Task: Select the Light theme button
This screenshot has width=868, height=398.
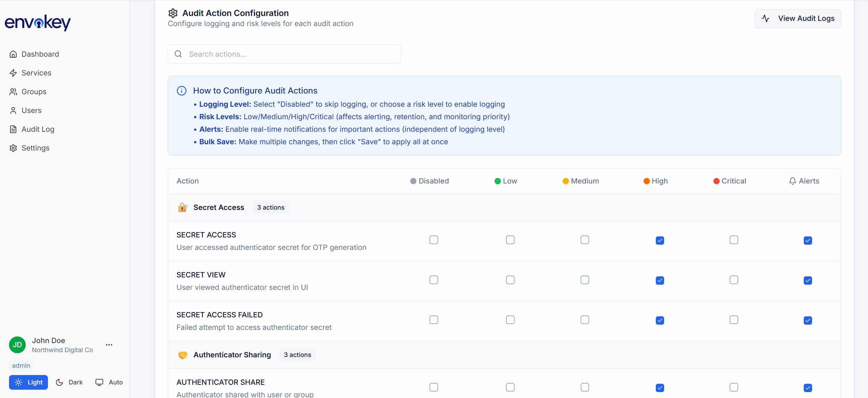Action: (28, 382)
